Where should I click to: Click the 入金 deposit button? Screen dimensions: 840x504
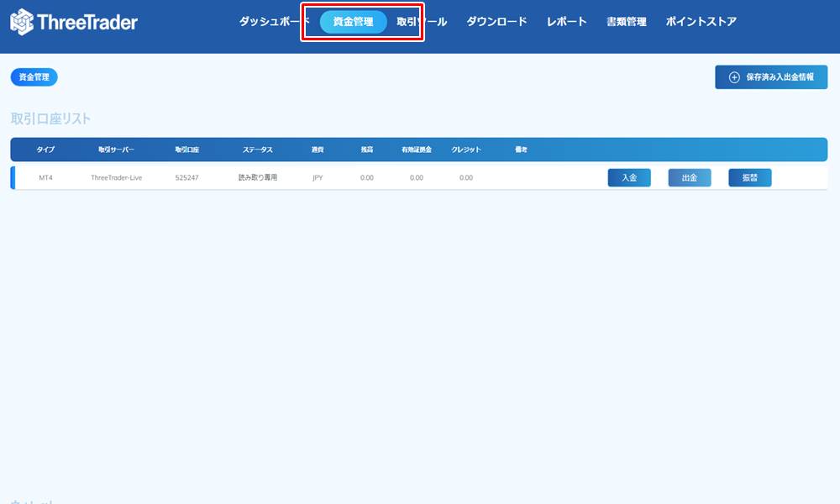pyautogui.click(x=628, y=177)
